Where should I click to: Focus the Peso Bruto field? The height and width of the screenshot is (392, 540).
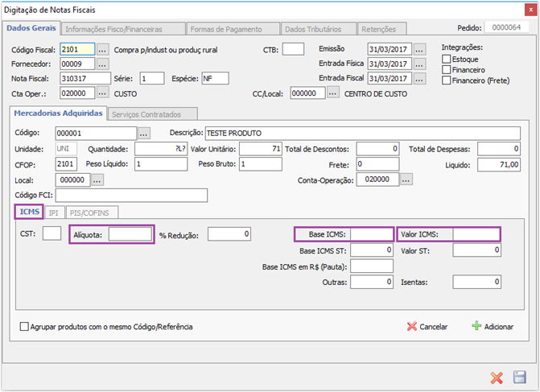[x=261, y=164]
